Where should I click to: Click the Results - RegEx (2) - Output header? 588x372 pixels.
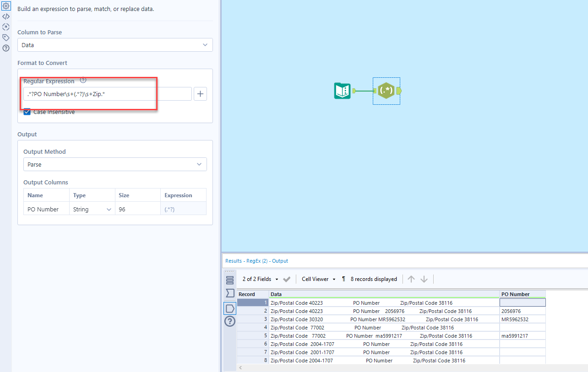(x=257, y=260)
